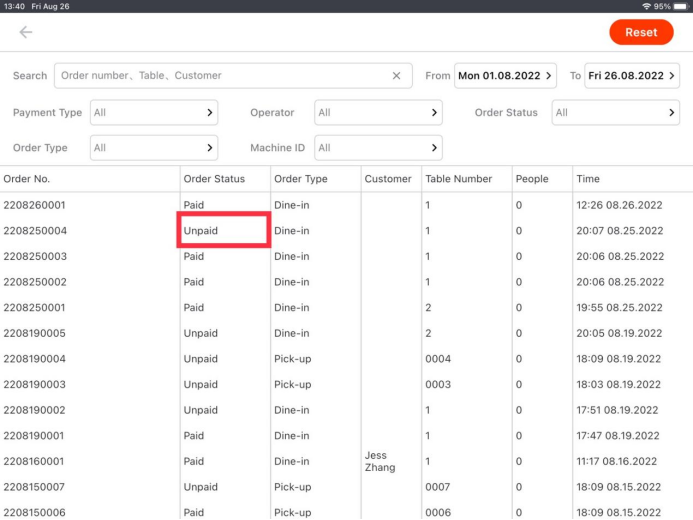Tap the back arrow icon
The height and width of the screenshot is (520, 693).
tap(26, 32)
